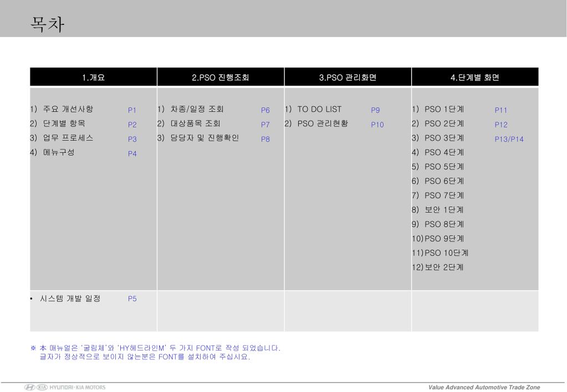Click the PSO 2단계 entry
Viewport: 567px width, 392px height.
point(444,123)
